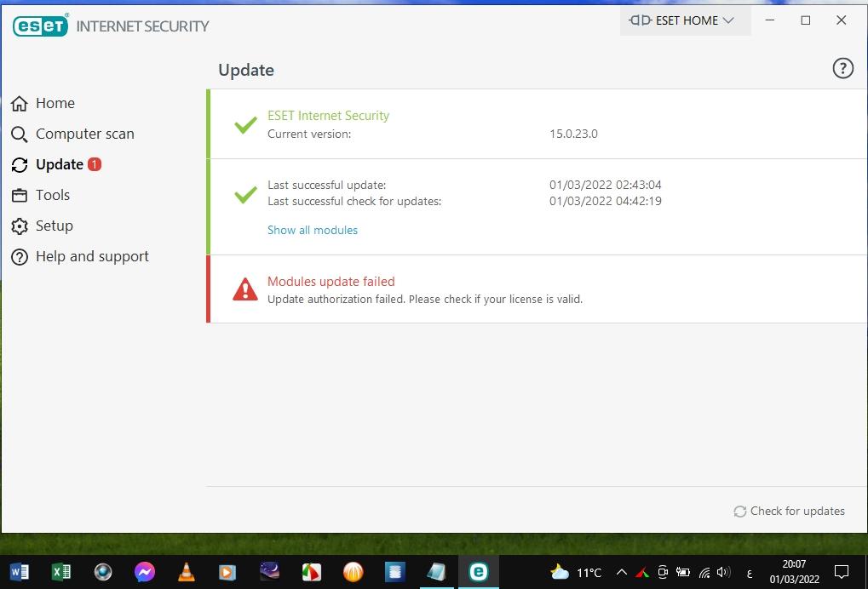This screenshot has height=589, width=868.
Task: Click the orange globe icon in the taskbar
Action: 354,571
